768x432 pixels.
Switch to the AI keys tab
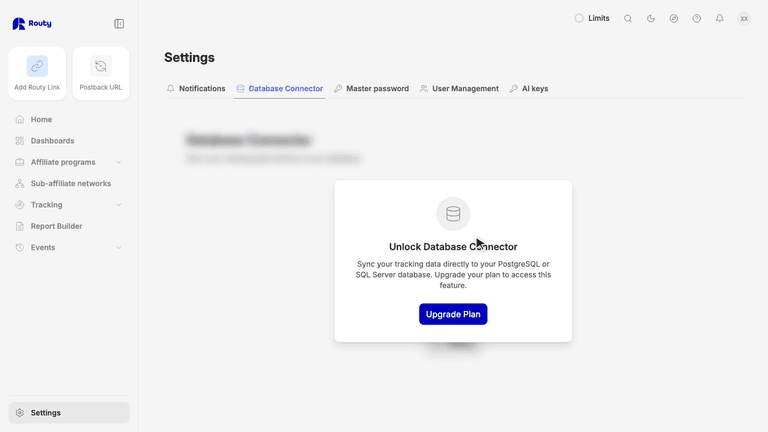(529, 89)
